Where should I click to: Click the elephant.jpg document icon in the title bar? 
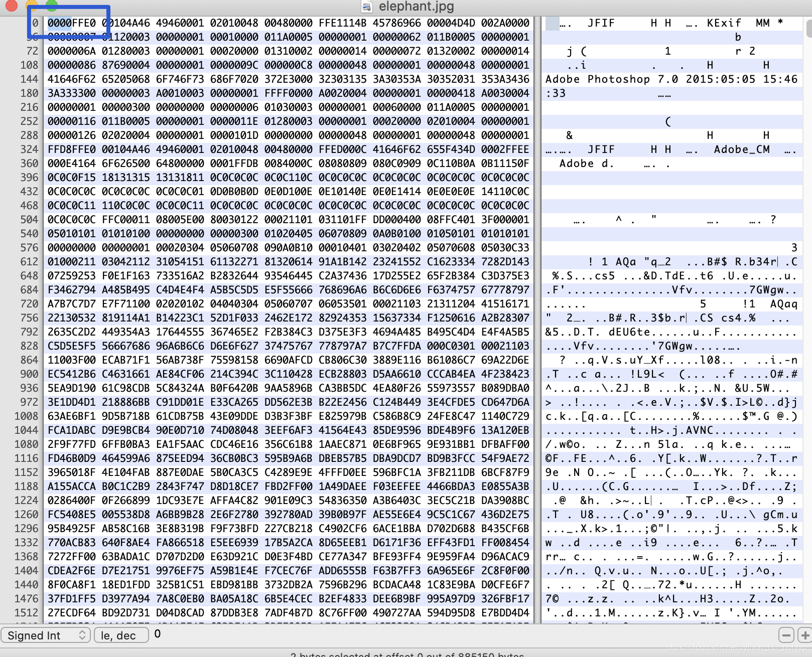367,7
